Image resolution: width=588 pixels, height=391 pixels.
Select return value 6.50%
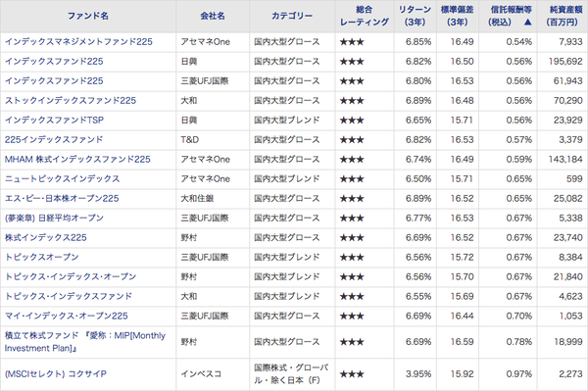click(x=418, y=178)
